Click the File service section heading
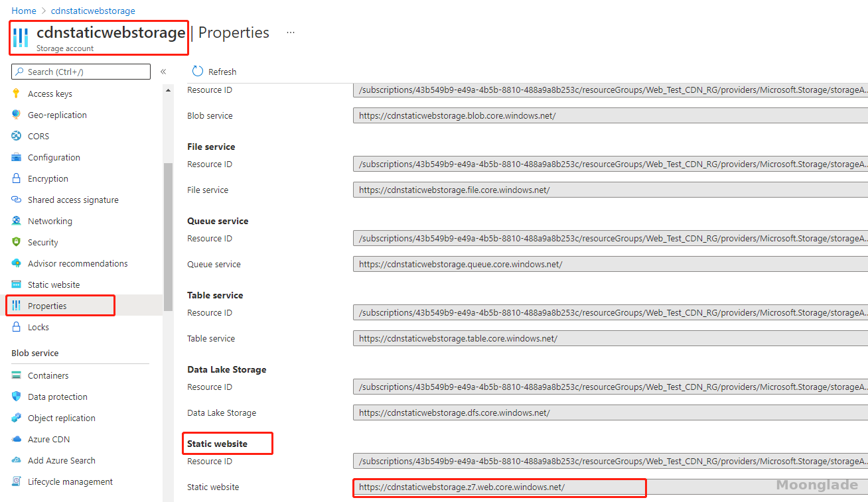Image resolution: width=868 pixels, height=502 pixels. pyautogui.click(x=211, y=147)
